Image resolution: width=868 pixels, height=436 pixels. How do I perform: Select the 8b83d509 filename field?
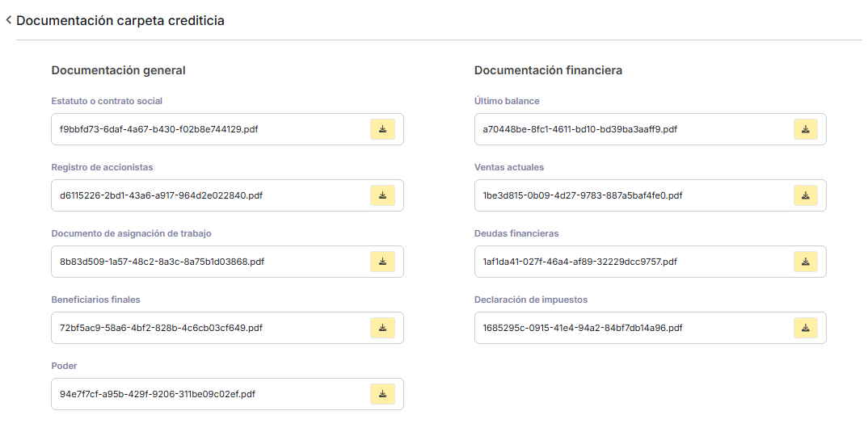pyautogui.click(x=162, y=262)
